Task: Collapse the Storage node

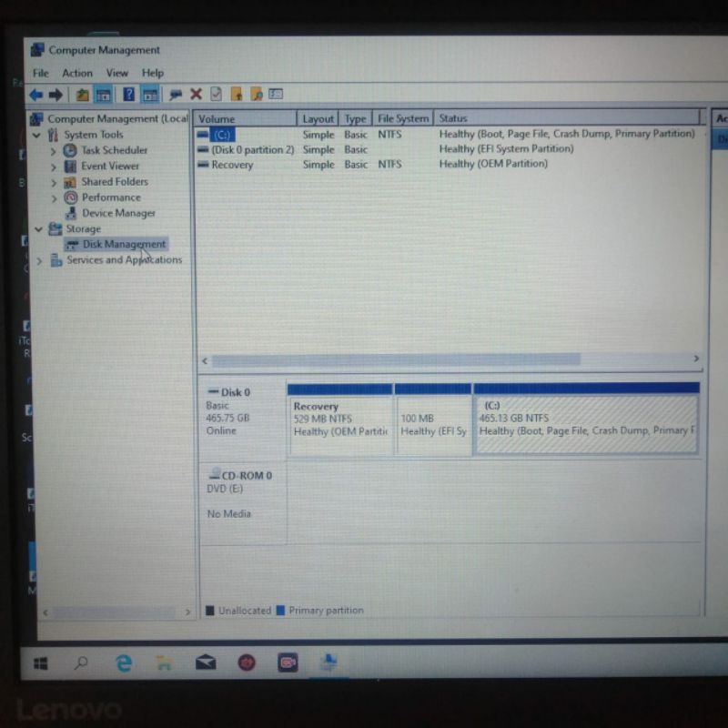Action: 38,229
